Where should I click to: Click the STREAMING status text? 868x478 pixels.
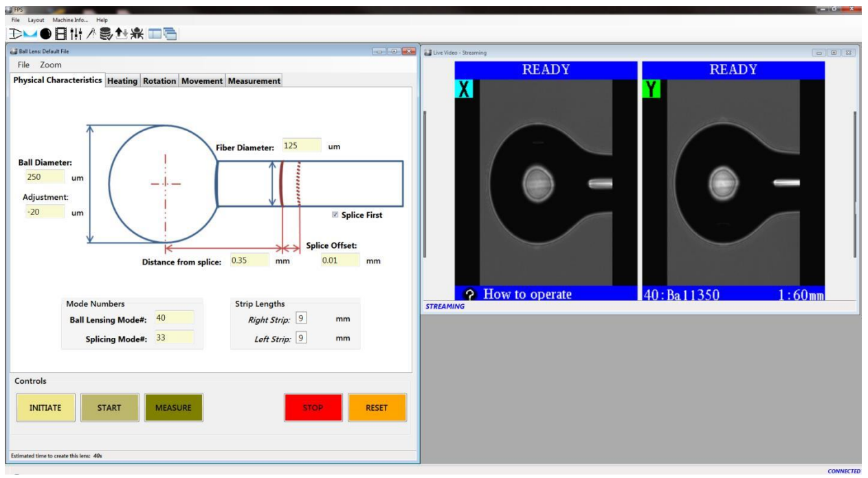tap(445, 306)
